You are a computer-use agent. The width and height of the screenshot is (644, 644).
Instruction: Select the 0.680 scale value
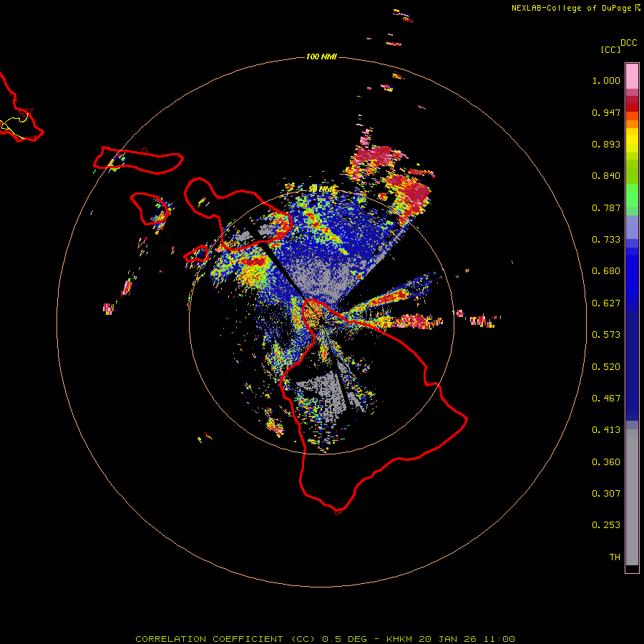pos(606,271)
